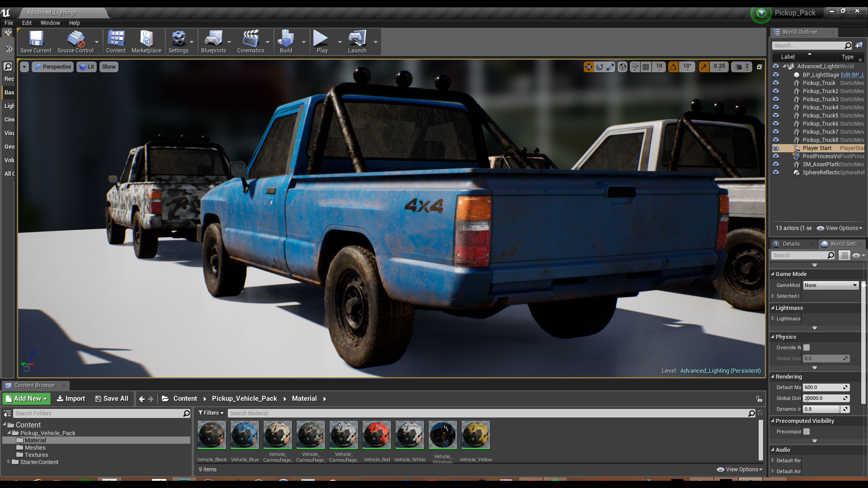Toggle world/local coordinate space icon
Screen dimensions: 868x488
point(623,67)
